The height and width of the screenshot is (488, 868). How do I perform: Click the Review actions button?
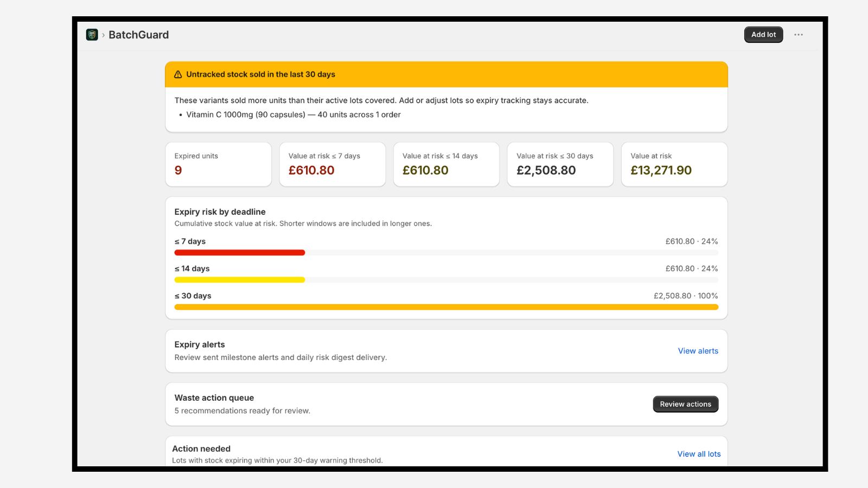(685, 404)
